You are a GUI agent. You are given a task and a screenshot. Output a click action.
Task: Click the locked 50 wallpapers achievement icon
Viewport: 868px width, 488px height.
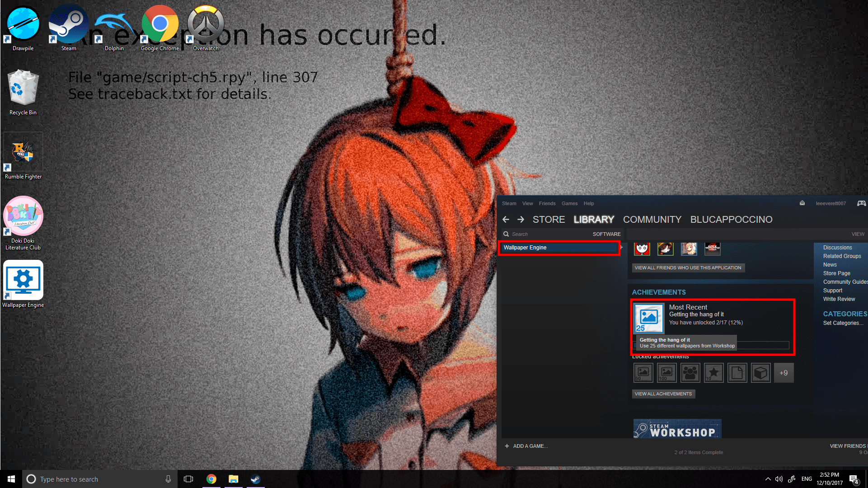tap(643, 373)
